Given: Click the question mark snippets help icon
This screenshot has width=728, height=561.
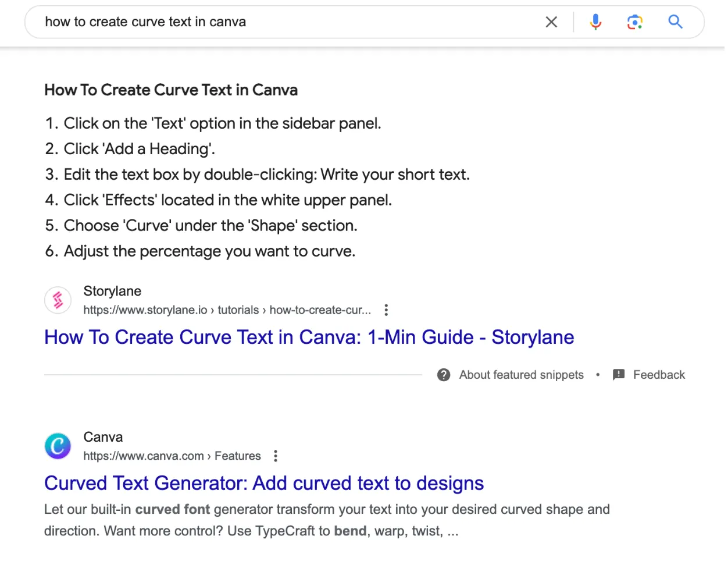Looking at the screenshot, I should [x=444, y=375].
